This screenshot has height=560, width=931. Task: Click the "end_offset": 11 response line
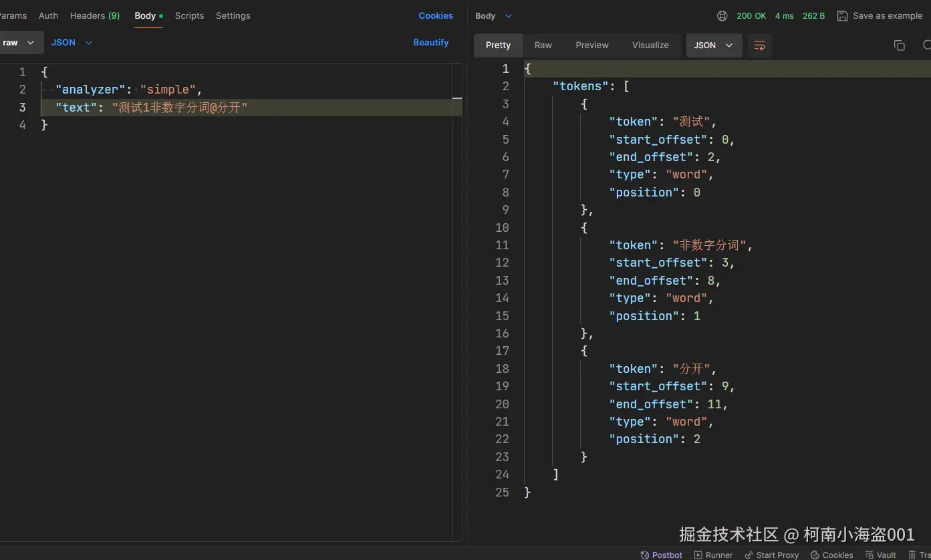click(668, 404)
